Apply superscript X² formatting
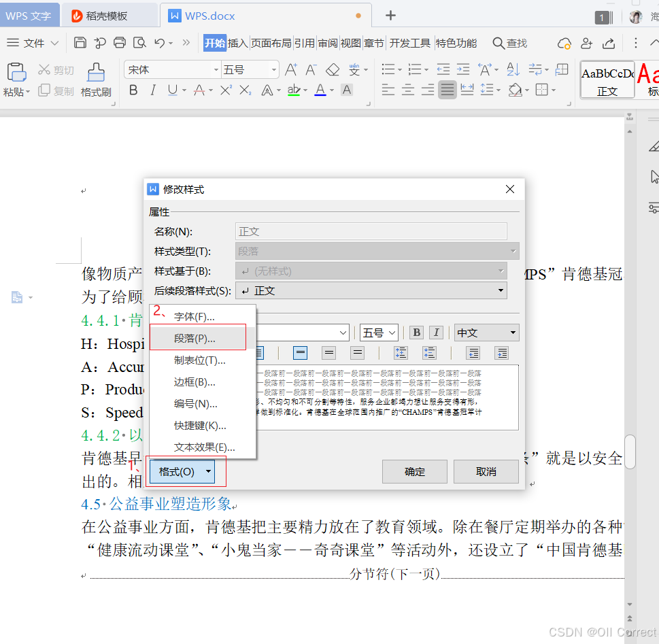This screenshot has width=659, height=644. (226, 90)
